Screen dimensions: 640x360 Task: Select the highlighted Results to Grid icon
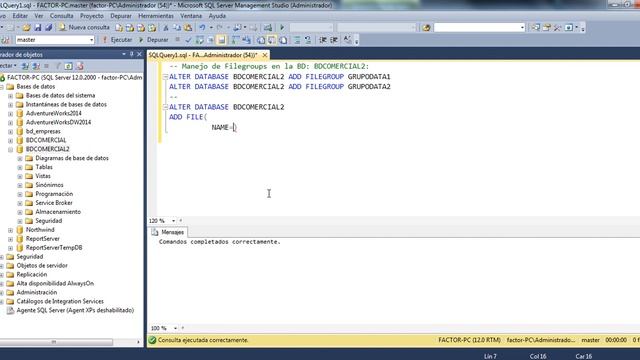[272, 40]
